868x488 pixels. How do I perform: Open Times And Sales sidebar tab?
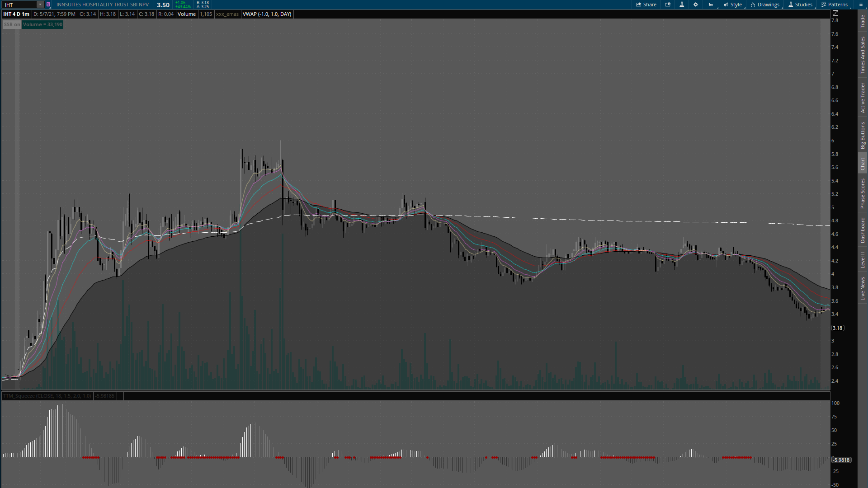click(863, 55)
